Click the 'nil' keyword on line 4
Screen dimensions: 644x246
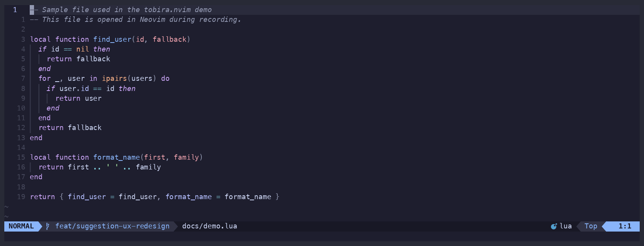(x=83, y=49)
